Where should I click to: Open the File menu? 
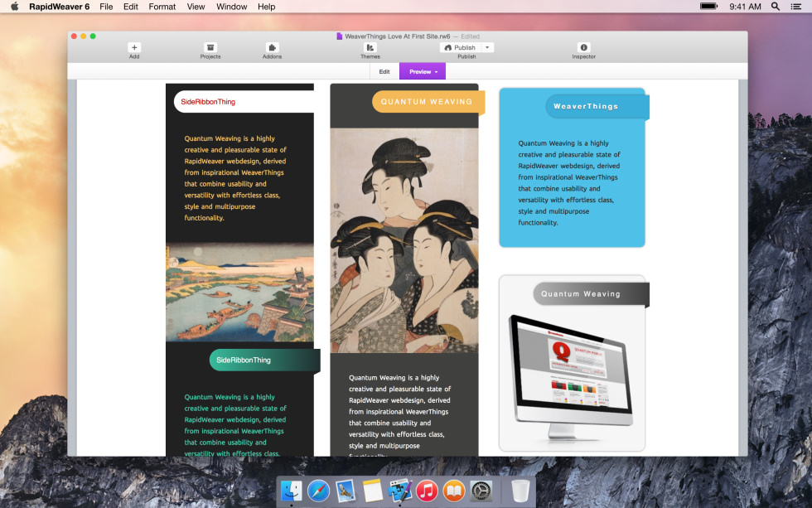click(106, 7)
